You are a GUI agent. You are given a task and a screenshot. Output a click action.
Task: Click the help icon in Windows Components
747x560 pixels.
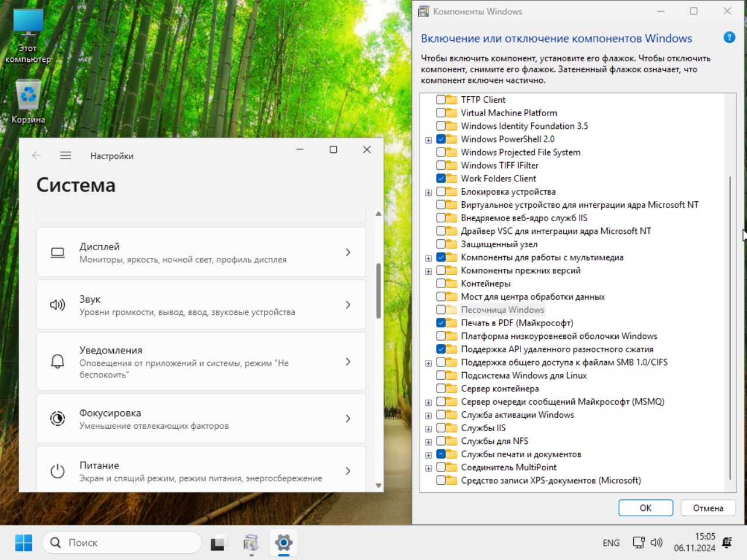[x=729, y=37]
